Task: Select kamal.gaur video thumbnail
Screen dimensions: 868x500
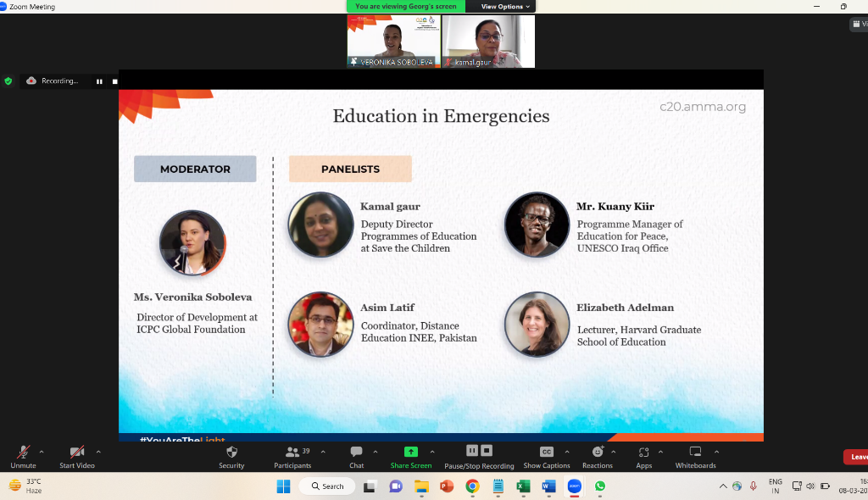Action: (488, 42)
